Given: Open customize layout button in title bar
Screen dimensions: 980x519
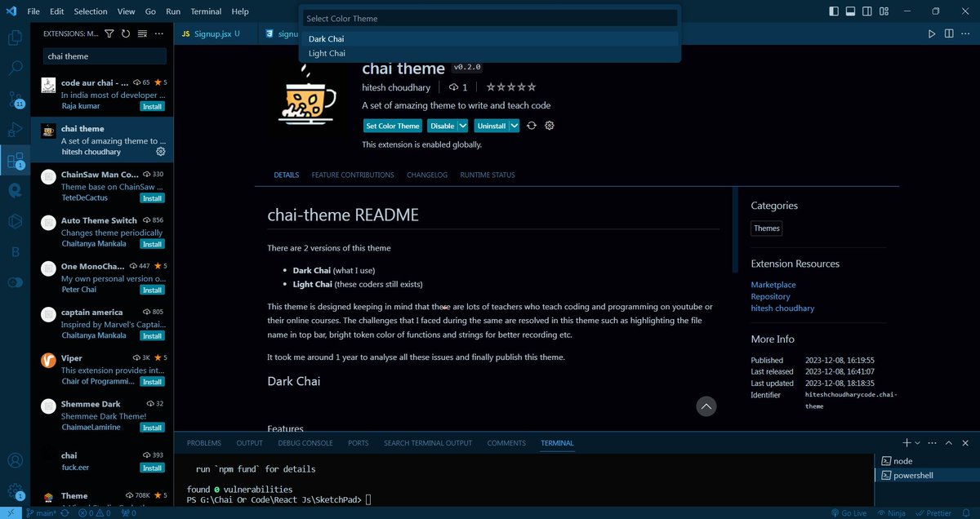Looking at the screenshot, I should point(883,11).
